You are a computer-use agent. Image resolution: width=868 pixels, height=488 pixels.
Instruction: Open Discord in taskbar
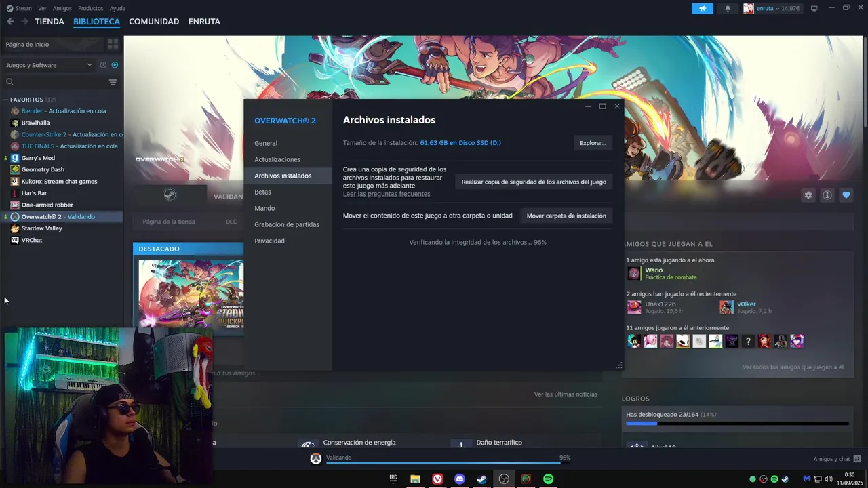point(460,479)
